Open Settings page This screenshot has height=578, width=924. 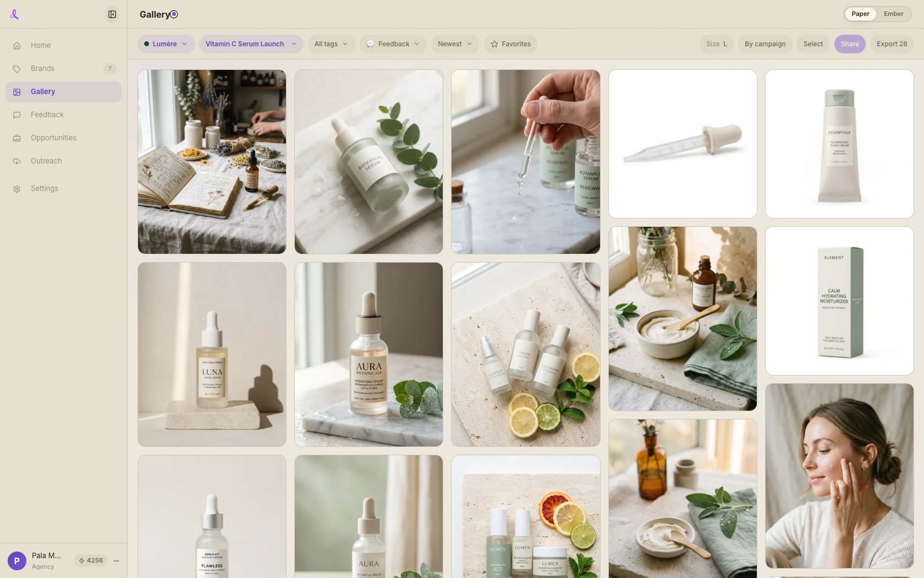pyautogui.click(x=63, y=189)
